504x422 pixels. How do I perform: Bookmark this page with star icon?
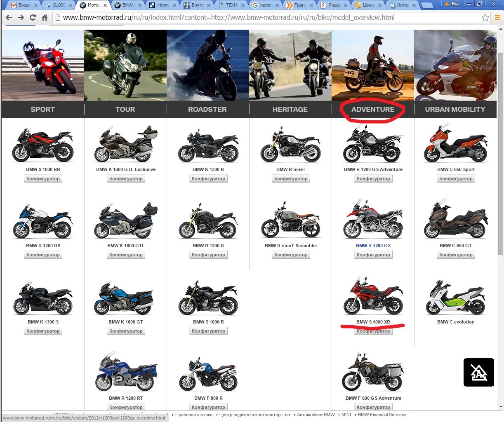click(x=485, y=18)
